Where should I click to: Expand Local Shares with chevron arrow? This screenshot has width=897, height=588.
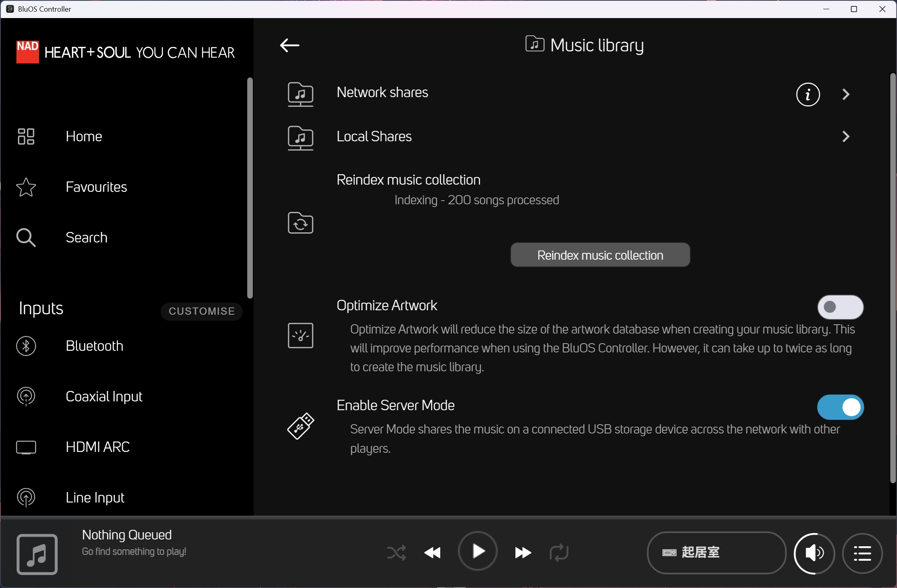846,136
